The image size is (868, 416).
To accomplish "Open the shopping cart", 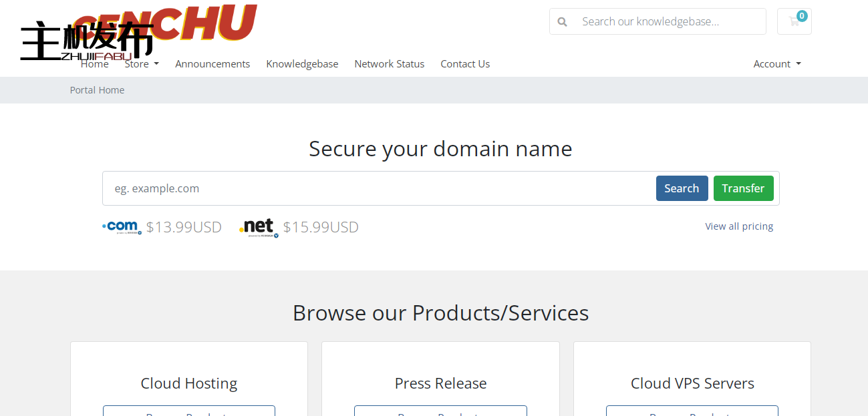I will (x=794, y=21).
